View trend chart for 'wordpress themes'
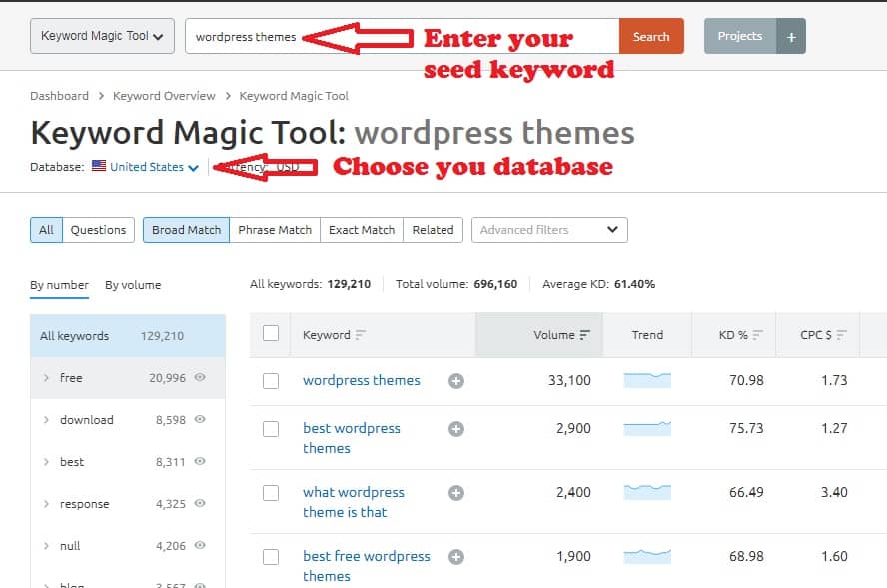Image resolution: width=887 pixels, height=588 pixels. (x=647, y=380)
